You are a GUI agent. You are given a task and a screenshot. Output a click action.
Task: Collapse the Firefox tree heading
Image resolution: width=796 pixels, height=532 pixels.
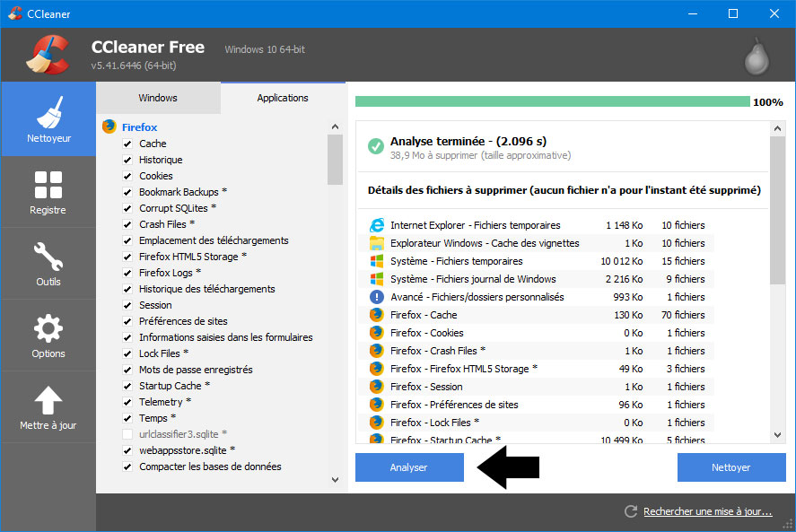tap(139, 126)
